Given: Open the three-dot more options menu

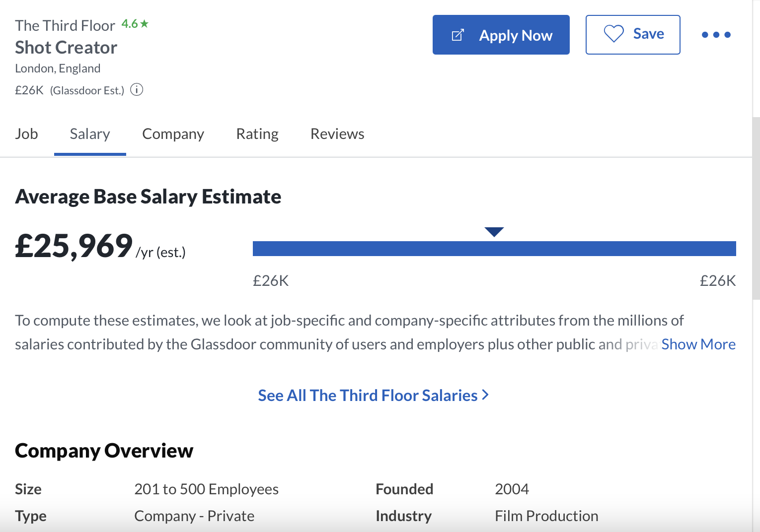Looking at the screenshot, I should tap(716, 35).
